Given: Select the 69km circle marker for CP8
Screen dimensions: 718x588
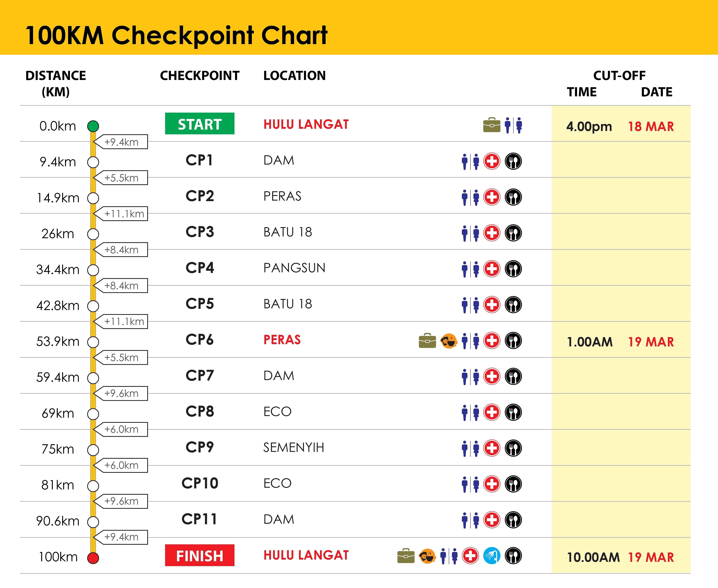Looking at the screenshot, I should [93, 414].
